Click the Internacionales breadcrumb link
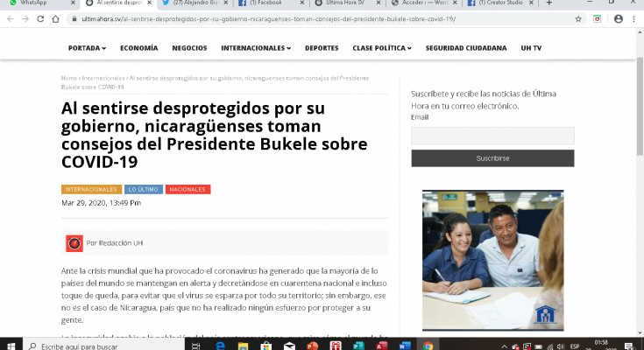Screen dimensions: 644x350 103,78
